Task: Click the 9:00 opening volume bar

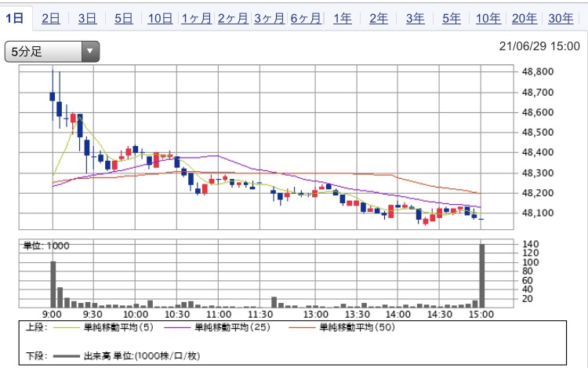Action: point(53,284)
